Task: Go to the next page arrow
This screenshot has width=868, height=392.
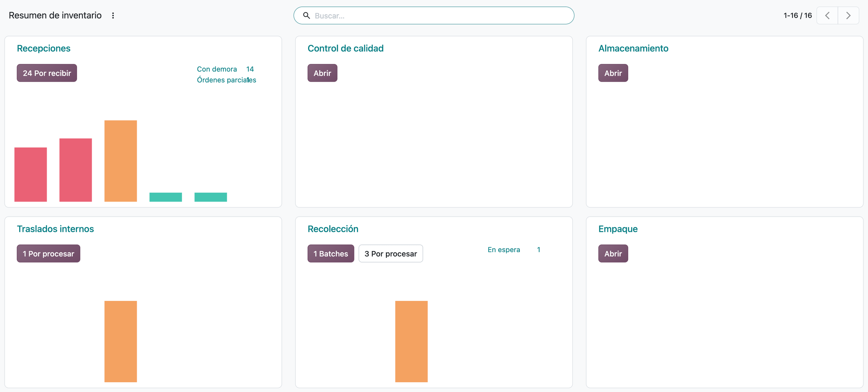Action: pos(848,16)
